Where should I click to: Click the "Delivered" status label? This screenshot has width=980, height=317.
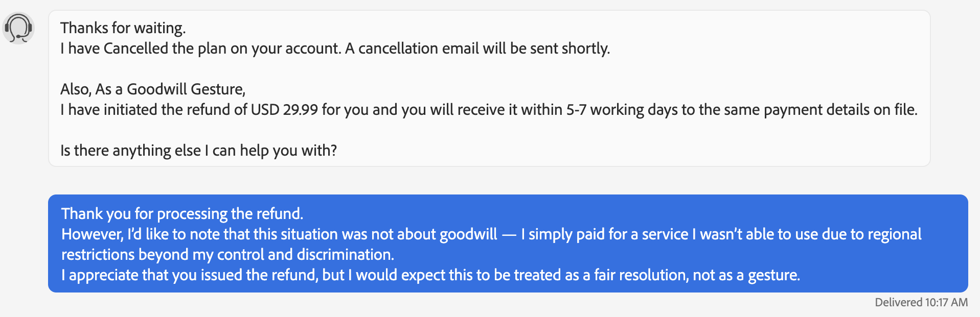pos(898,302)
